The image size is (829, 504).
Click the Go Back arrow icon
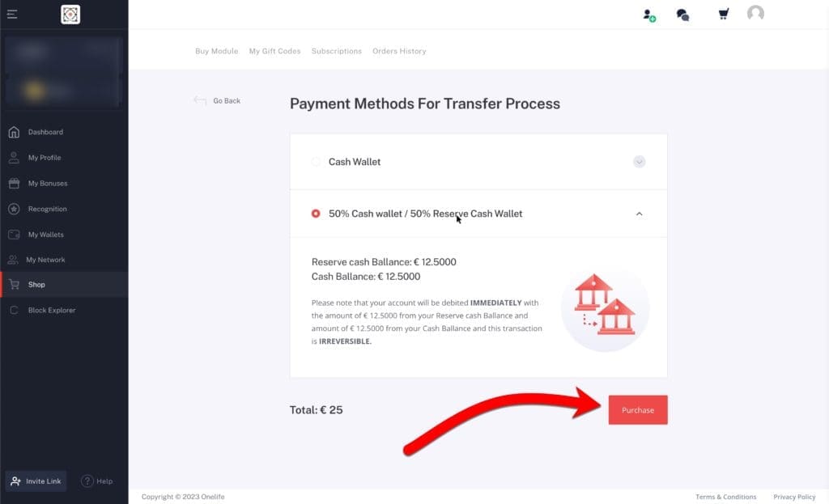tap(200, 100)
